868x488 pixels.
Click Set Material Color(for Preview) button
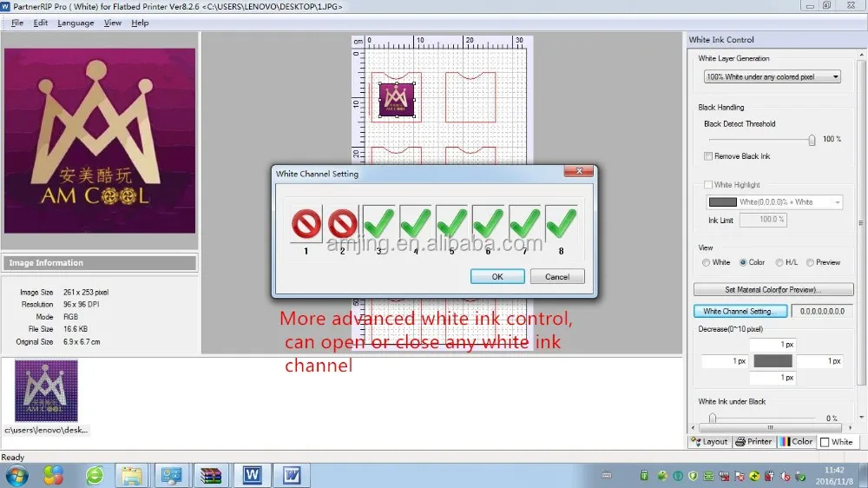pos(773,290)
